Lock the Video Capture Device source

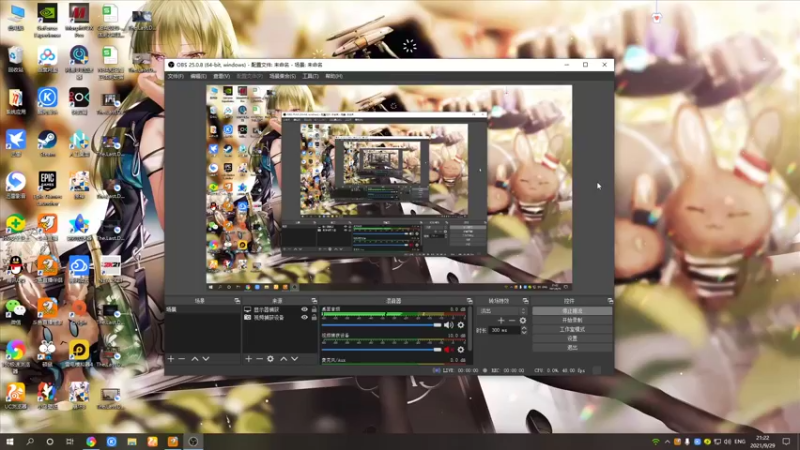click(314, 317)
